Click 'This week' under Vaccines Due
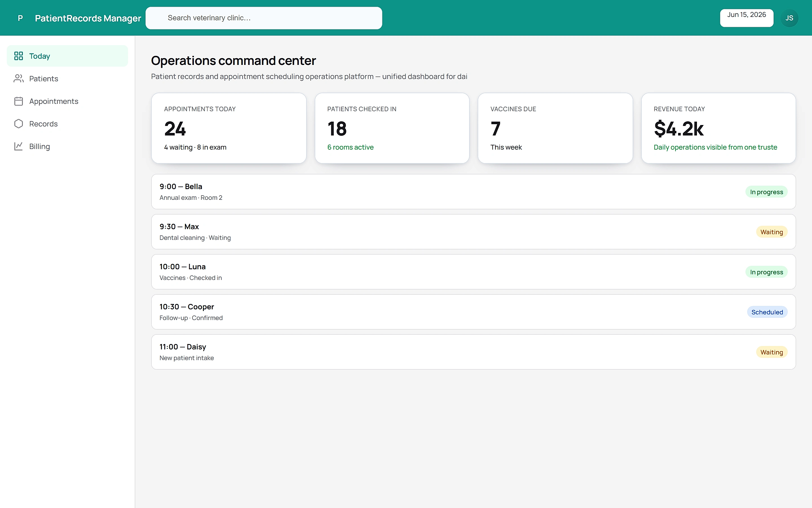This screenshot has height=508, width=812. pyautogui.click(x=506, y=147)
